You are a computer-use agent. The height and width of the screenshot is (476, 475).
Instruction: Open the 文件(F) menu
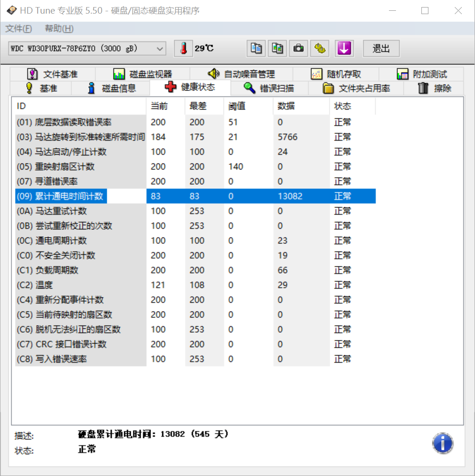pos(18,29)
